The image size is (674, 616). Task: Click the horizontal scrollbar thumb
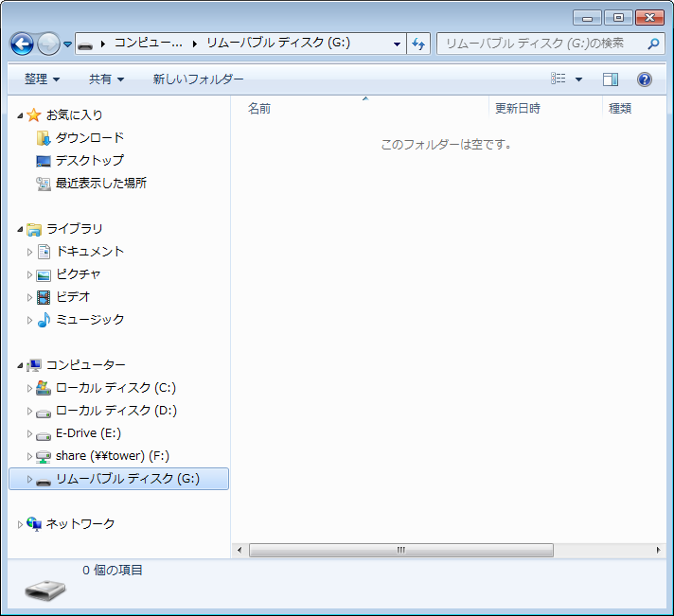(x=401, y=551)
